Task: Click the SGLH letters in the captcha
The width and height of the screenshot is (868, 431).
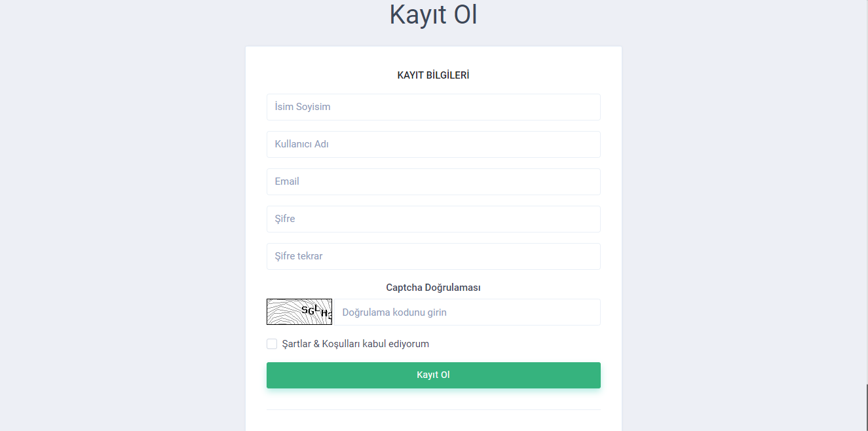Action: click(316, 310)
